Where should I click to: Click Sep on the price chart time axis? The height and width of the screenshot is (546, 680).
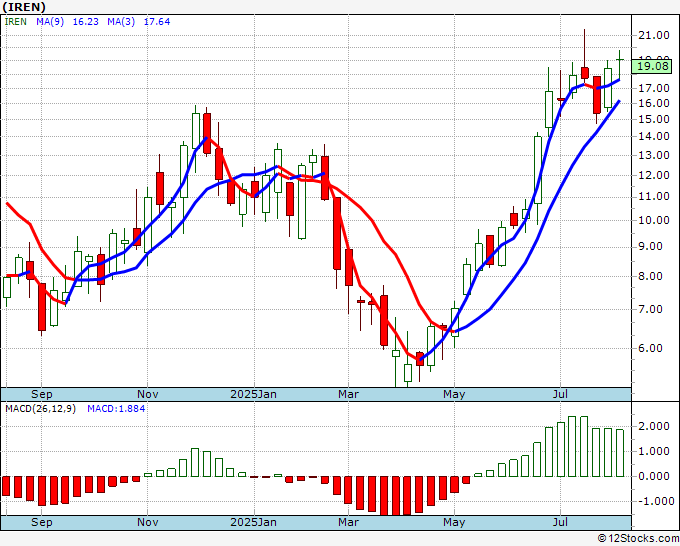(x=42, y=394)
